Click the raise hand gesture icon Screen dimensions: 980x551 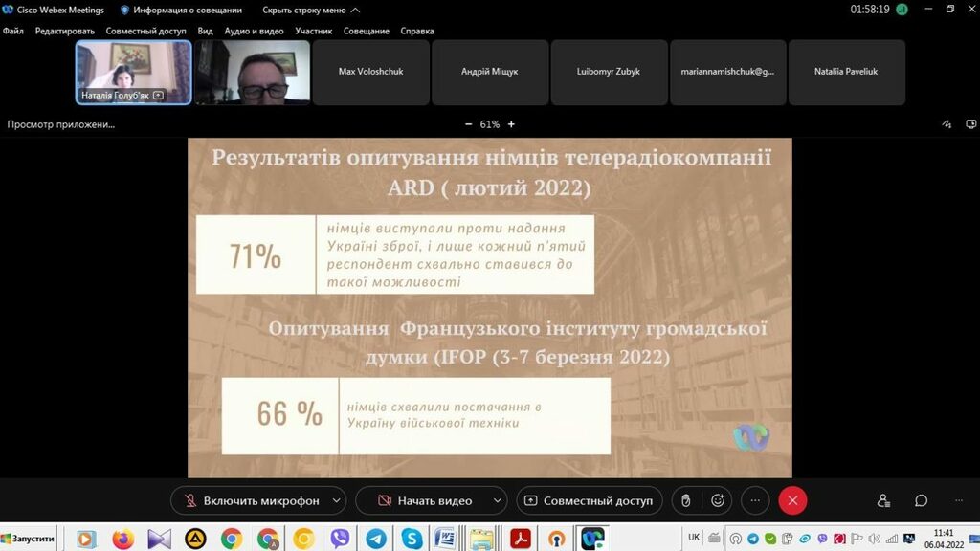coord(685,500)
